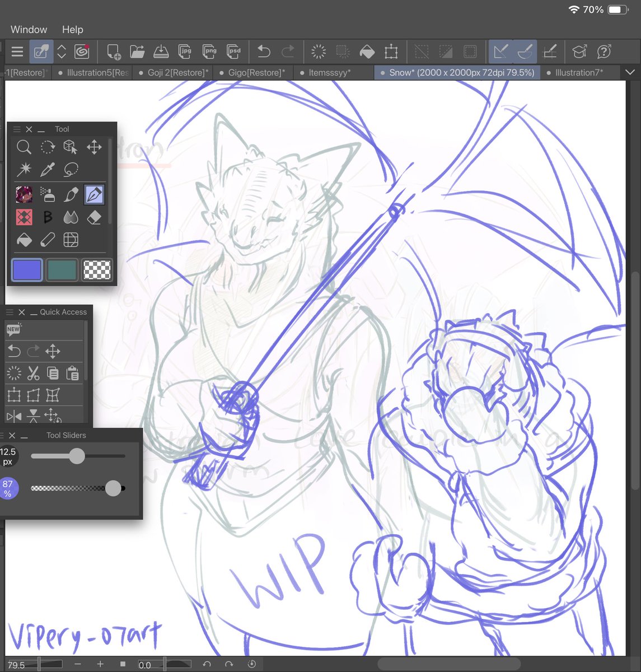Viewport: 641px width, 672px height.
Task: Click the brush size slider handle
Action: click(77, 456)
